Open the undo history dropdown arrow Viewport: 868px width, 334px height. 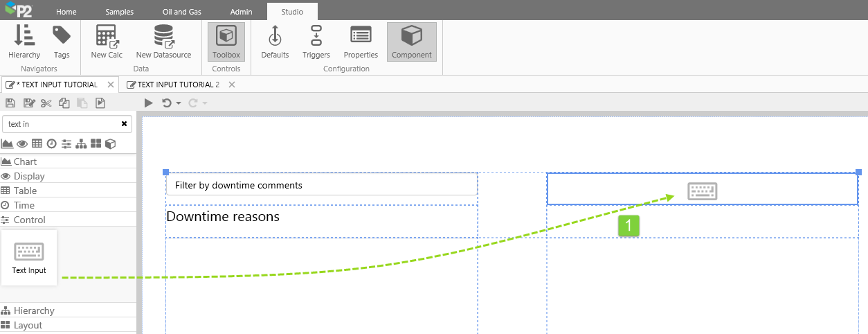179,103
